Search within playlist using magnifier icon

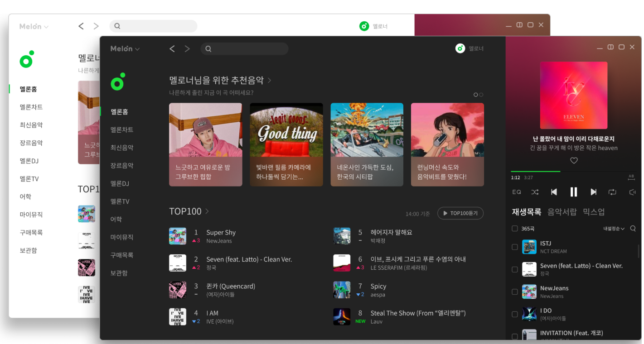pyautogui.click(x=633, y=229)
